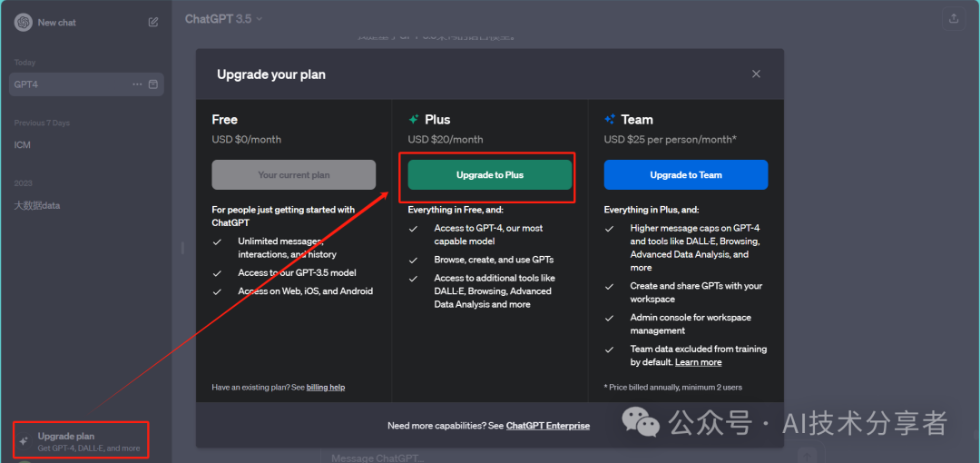The image size is (980, 463).
Task: Click the Your current plan button
Action: click(293, 175)
